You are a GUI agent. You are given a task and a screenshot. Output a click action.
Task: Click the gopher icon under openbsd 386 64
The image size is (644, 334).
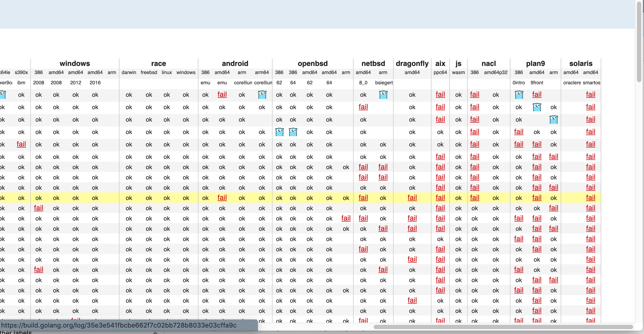point(293,132)
